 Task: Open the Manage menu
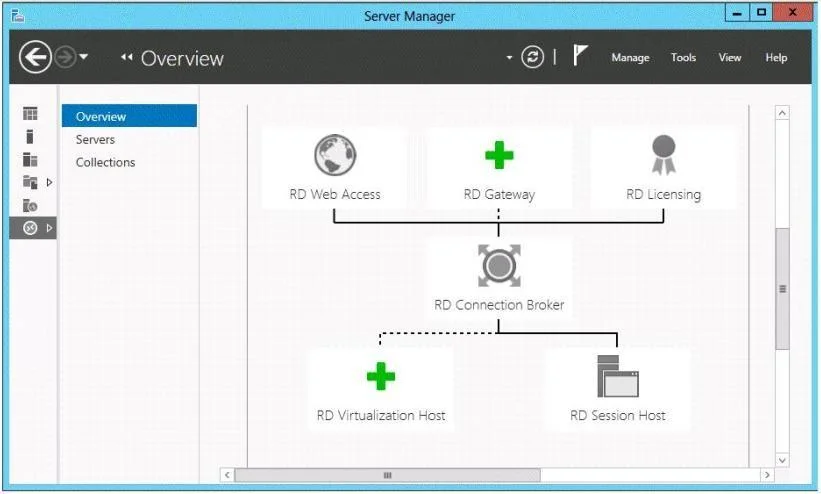630,58
